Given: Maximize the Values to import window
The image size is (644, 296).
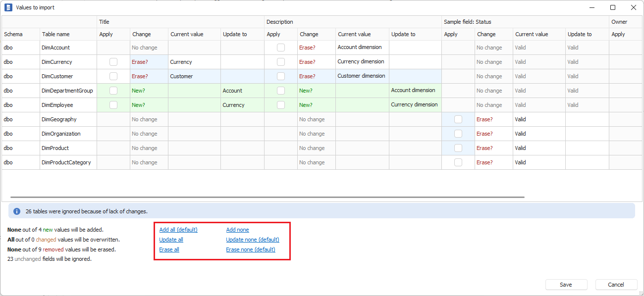Looking at the screenshot, I should 613,7.
